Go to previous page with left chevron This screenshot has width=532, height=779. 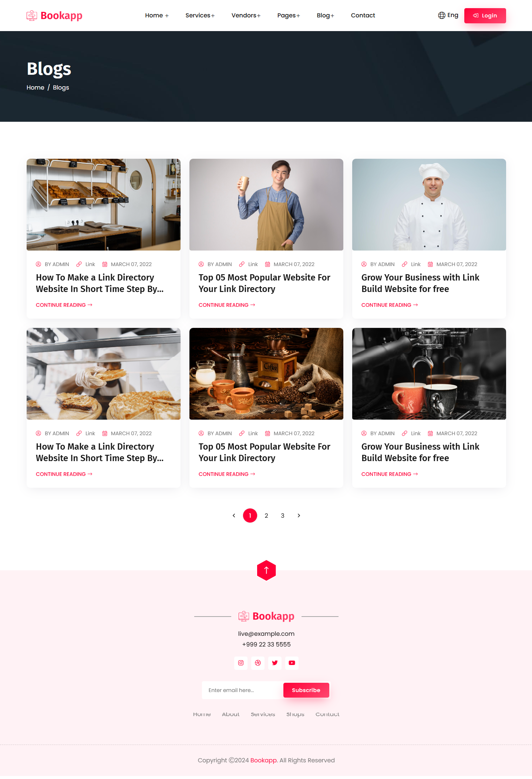pyautogui.click(x=234, y=516)
